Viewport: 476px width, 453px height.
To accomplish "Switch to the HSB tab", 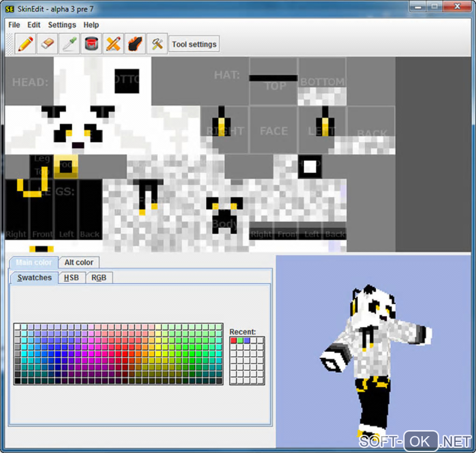I will (72, 278).
